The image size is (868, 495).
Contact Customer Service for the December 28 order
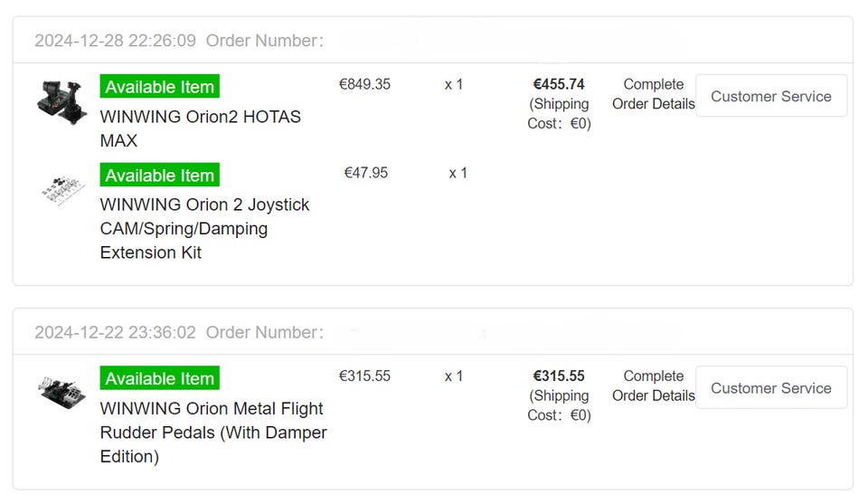(x=770, y=96)
